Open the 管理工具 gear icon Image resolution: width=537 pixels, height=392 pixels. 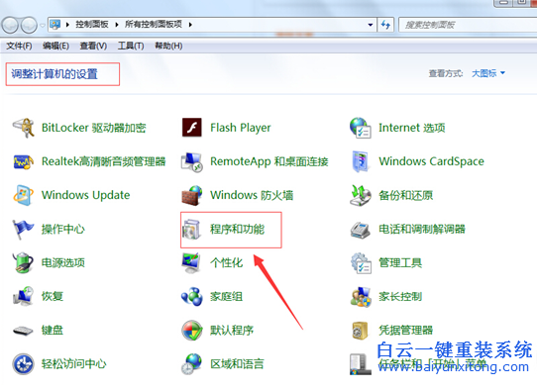[x=361, y=263]
